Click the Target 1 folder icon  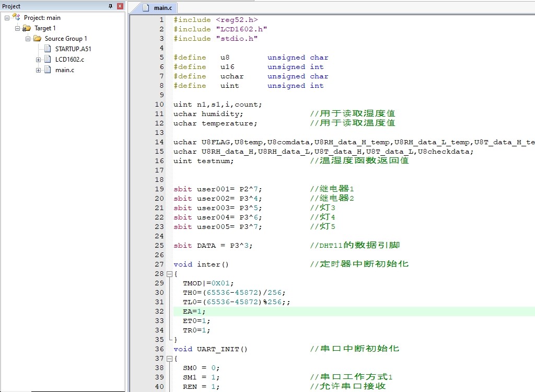[x=27, y=28]
